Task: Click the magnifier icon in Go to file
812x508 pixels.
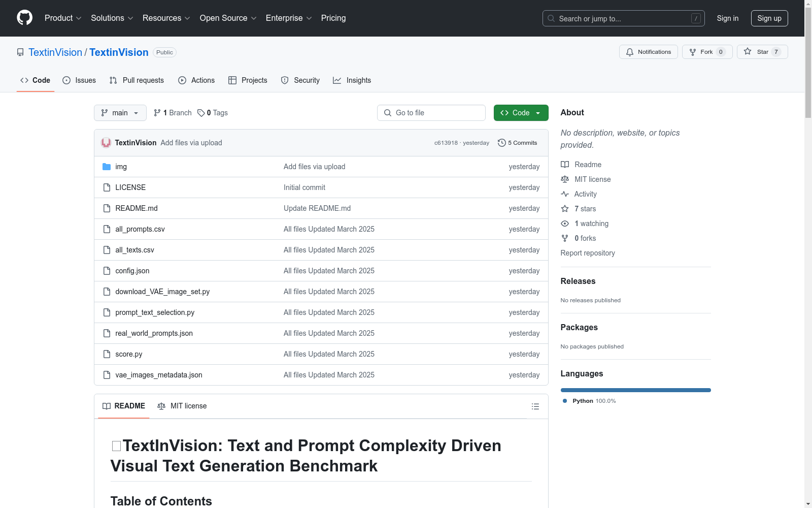Action: click(x=388, y=113)
